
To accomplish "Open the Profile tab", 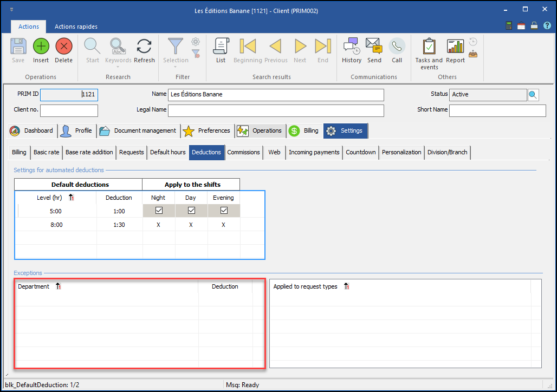I will (x=76, y=130).
